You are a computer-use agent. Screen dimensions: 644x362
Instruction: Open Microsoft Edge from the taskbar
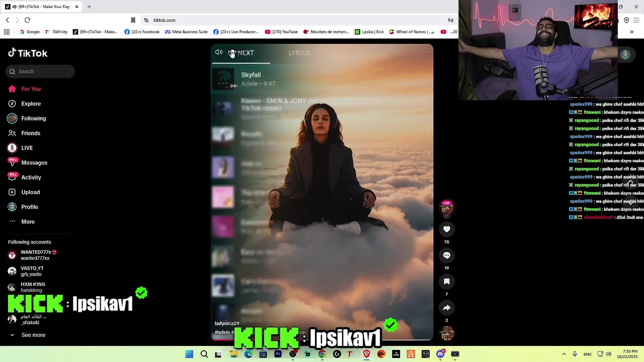(x=248, y=354)
